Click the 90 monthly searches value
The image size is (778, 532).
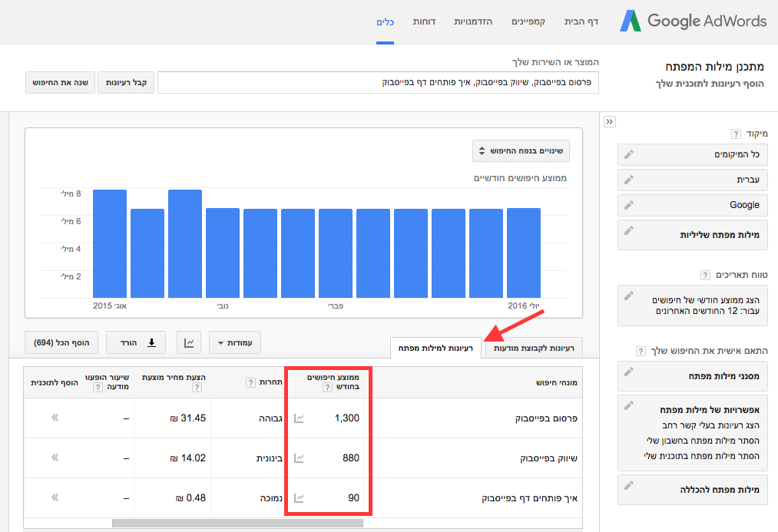[354, 497]
